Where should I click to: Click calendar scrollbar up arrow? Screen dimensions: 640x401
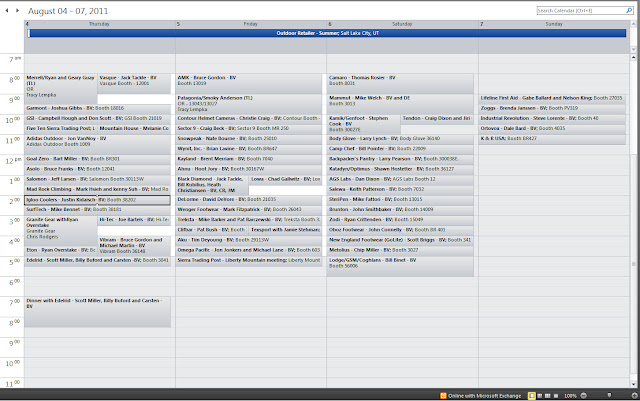[x=633, y=58]
